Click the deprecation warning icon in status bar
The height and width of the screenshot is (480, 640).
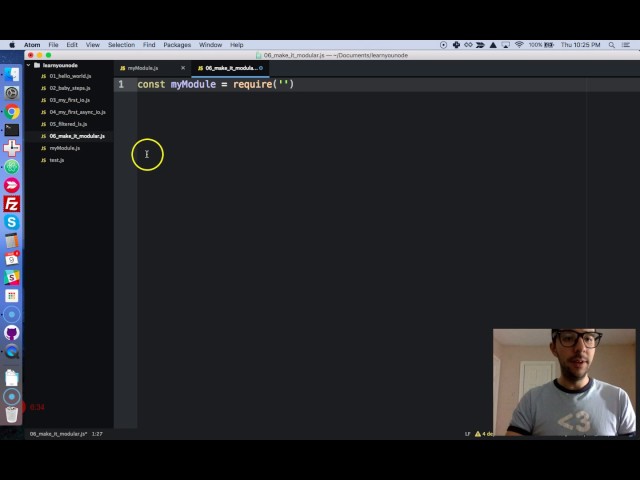pyautogui.click(x=478, y=434)
